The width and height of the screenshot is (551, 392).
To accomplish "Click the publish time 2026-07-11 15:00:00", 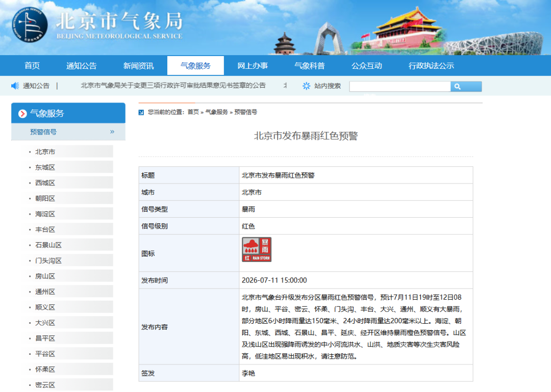I will click(x=274, y=280).
